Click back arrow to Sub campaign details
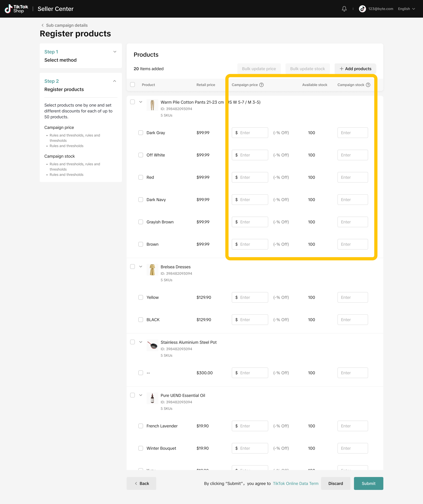 pos(42,25)
